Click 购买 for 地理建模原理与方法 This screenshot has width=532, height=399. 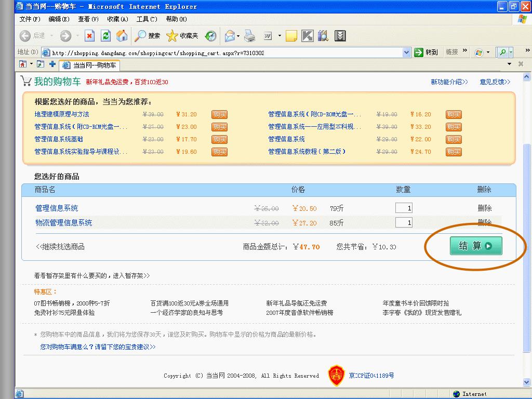click(220, 115)
